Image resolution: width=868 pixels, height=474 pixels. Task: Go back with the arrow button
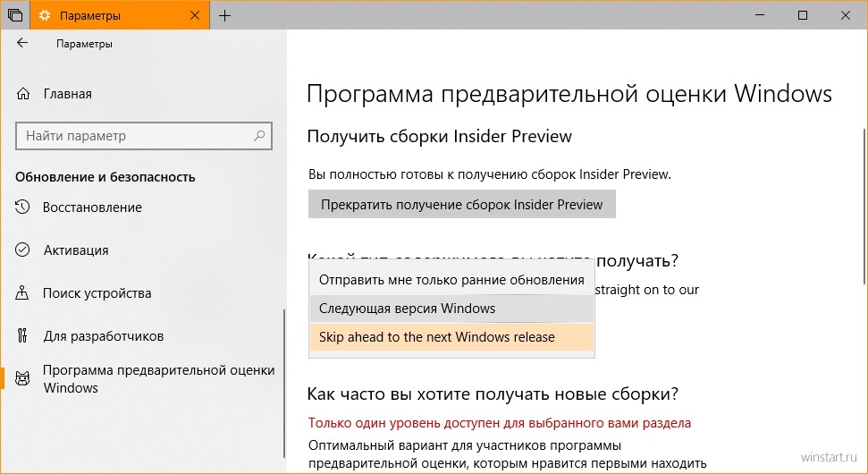22,43
